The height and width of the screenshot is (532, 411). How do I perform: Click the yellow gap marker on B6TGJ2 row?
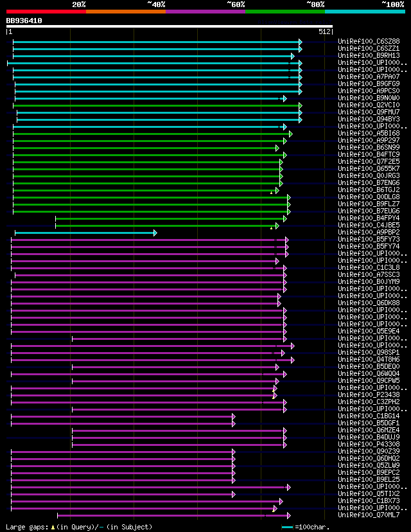pyautogui.click(x=271, y=193)
